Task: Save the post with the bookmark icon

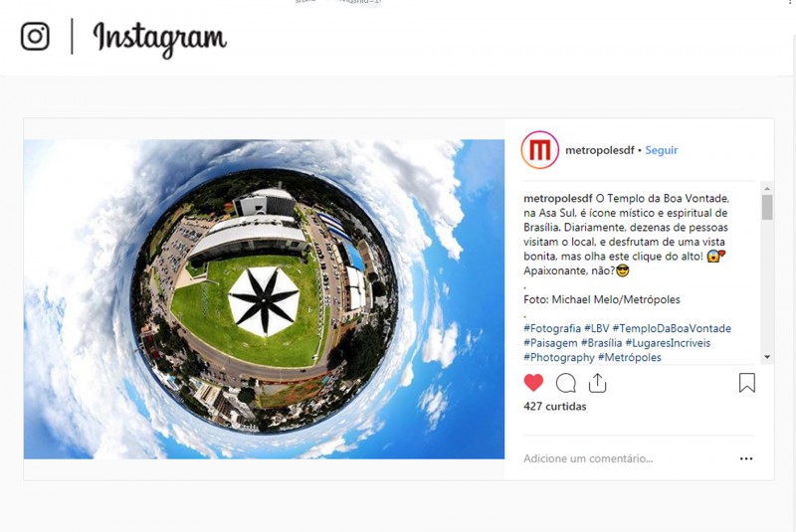Action: tap(747, 383)
